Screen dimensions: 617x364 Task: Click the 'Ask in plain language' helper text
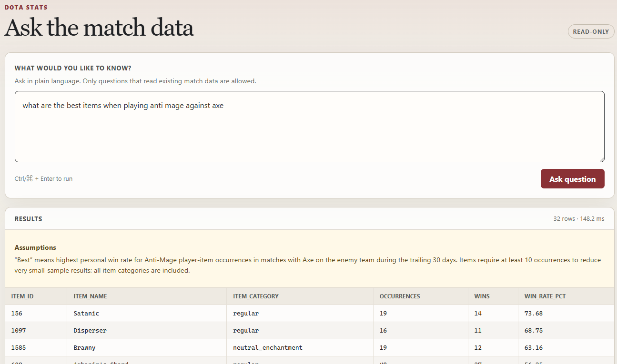pyautogui.click(x=135, y=81)
